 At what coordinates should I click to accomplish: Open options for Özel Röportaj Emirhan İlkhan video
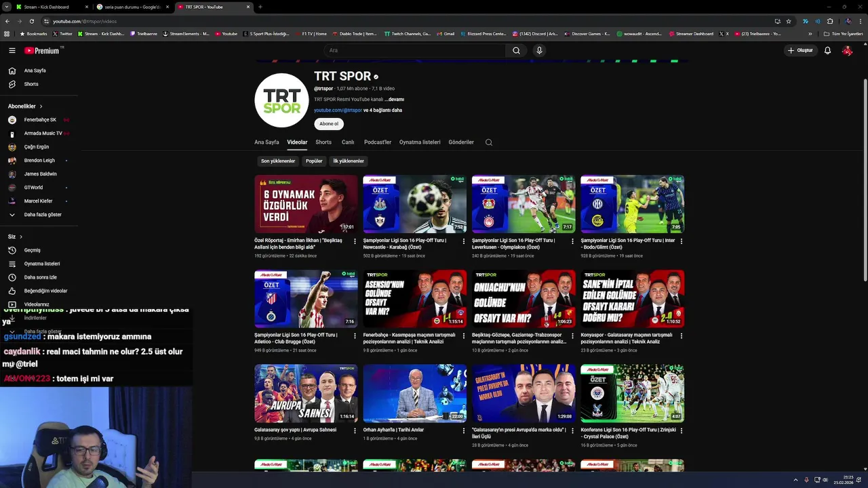pyautogui.click(x=355, y=241)
